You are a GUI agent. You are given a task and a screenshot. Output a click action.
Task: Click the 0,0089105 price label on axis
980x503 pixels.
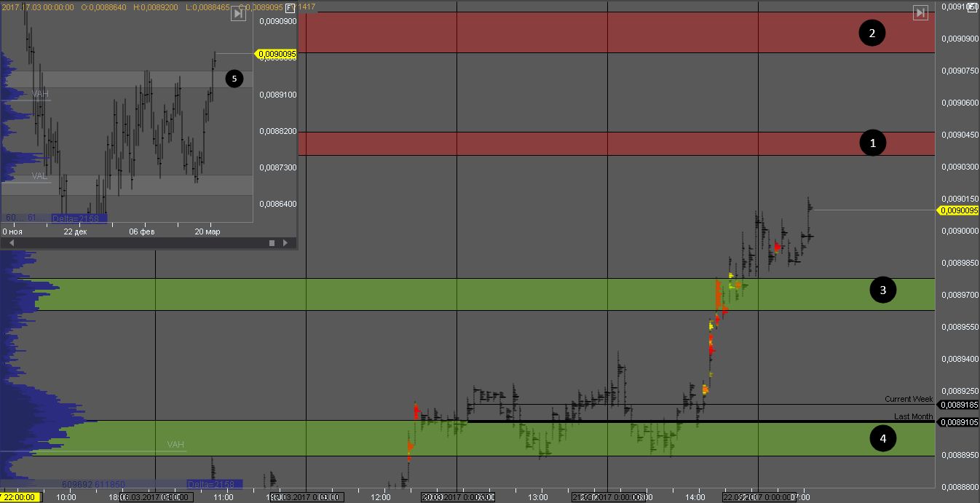[x=957, y=422]
